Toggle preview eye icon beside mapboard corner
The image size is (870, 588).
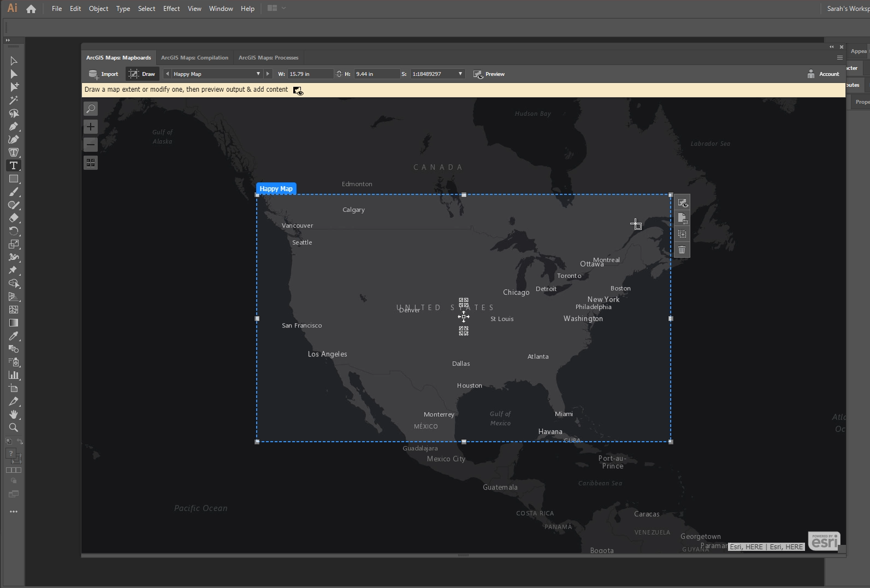click(x=682, y=203)
